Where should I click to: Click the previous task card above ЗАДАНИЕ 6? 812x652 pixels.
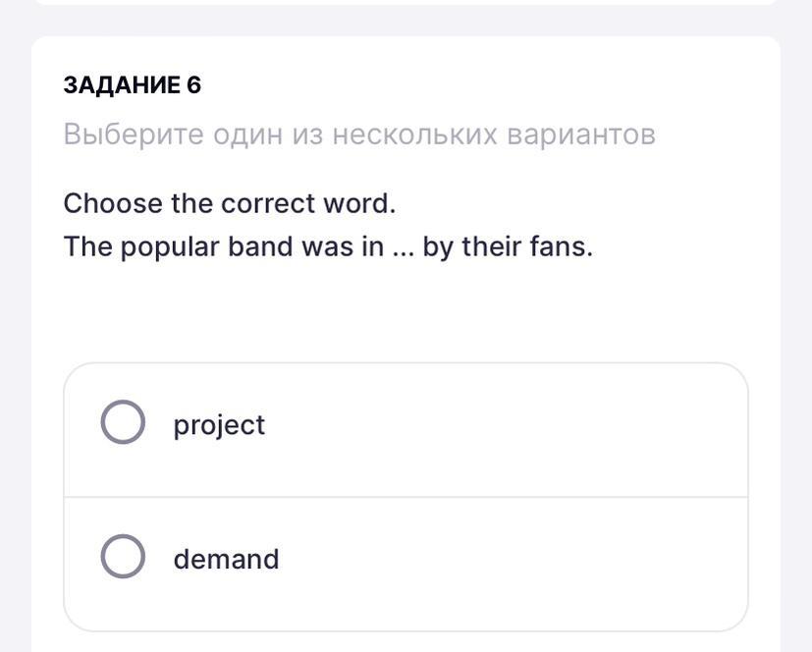406,3
